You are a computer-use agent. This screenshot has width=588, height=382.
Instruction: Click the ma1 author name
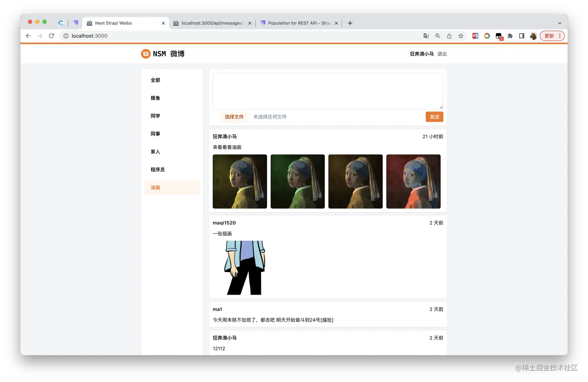pyautogui.click(x=217, y=309)
